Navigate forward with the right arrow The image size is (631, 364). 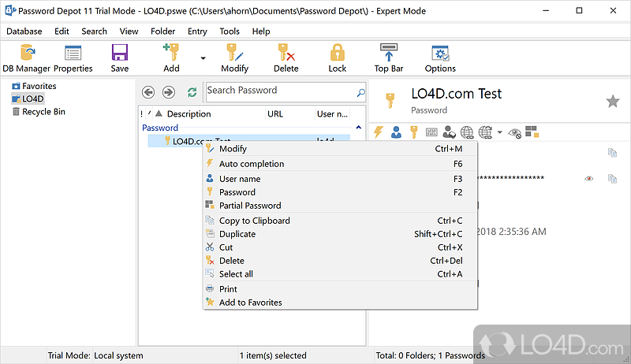coord(169,92)
